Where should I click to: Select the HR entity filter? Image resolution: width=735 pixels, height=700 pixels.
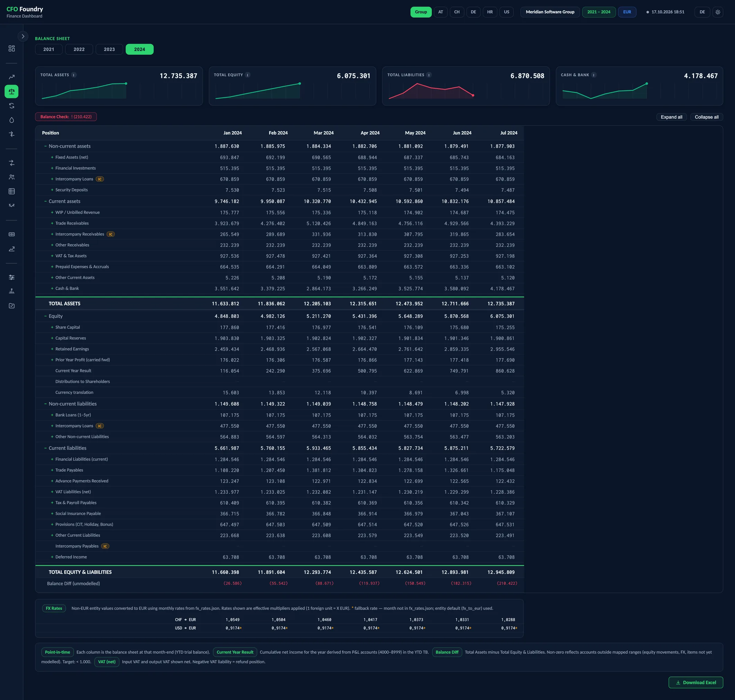(x=490, y=12)
